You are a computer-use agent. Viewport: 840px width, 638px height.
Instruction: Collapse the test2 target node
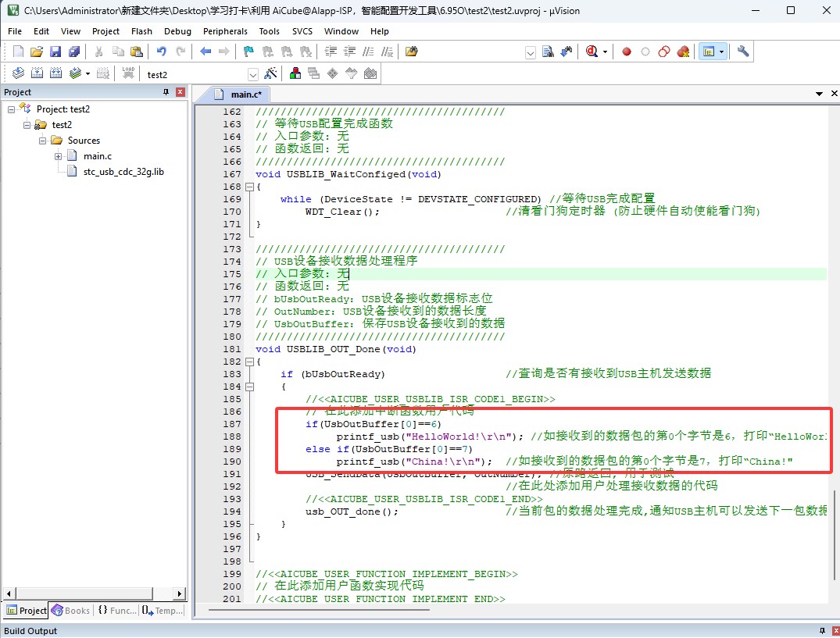coord(27,125)
